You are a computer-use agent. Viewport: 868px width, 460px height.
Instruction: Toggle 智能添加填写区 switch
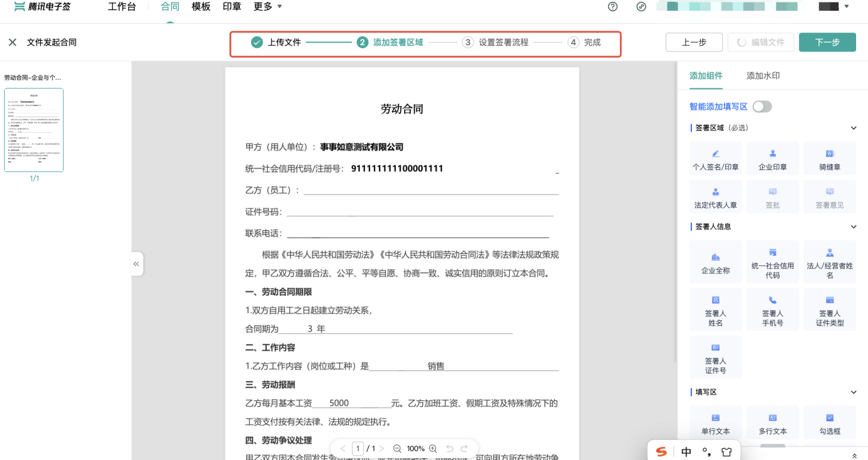(762, 107)
